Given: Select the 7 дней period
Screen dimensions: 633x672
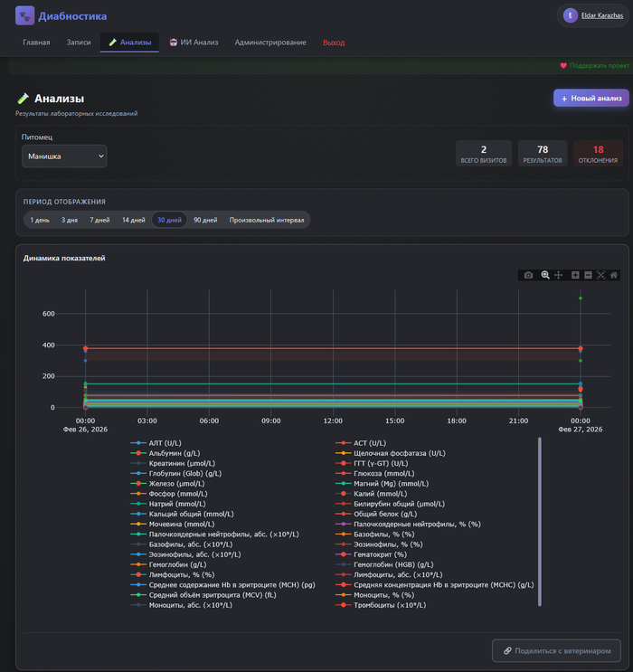Looking at the screenshot, I should [x=99, y=220].
